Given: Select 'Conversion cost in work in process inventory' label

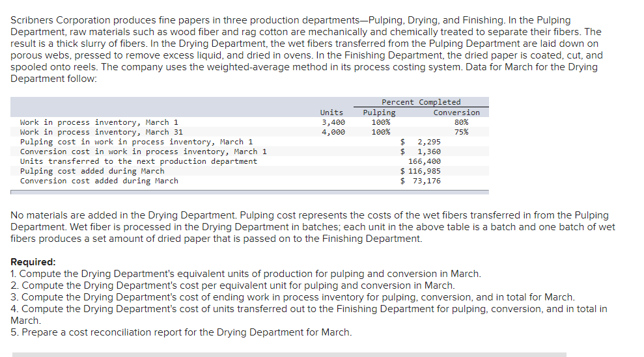Looking at the screenshot, I should pos(143,152).
